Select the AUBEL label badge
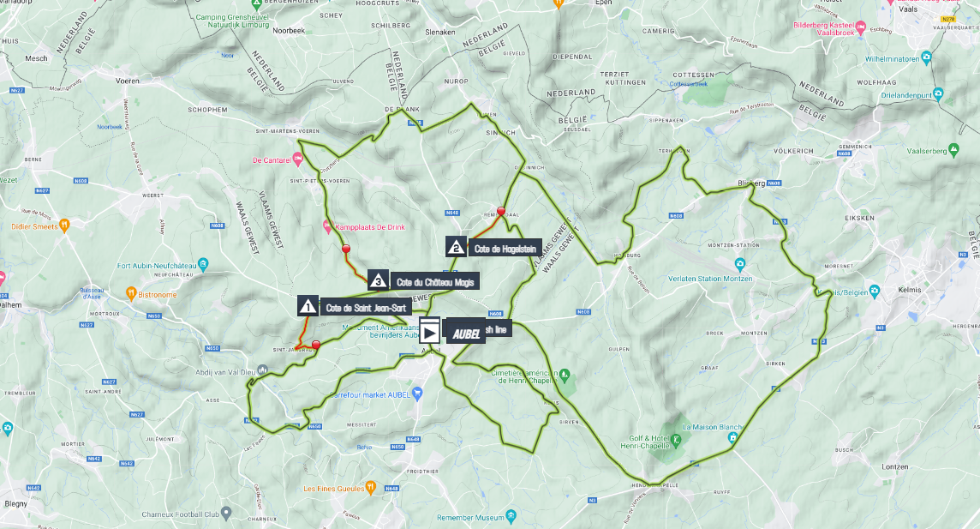The height and width of the screenshot is (529, 980). [x=466, y=334]
